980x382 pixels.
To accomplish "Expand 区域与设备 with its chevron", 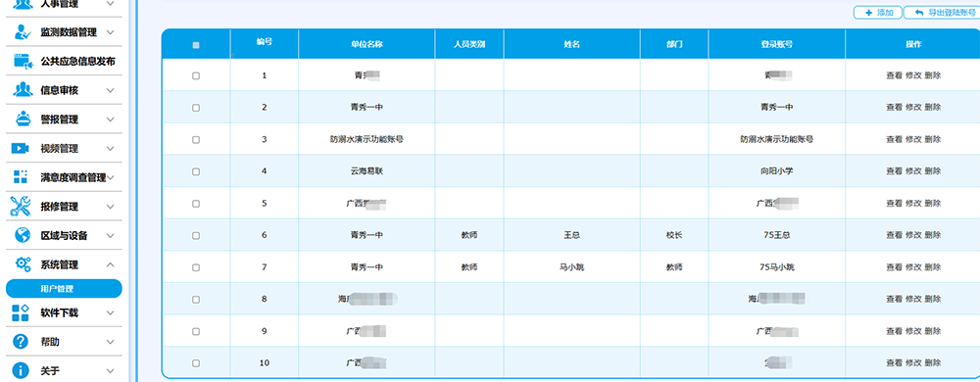I will click(x=111, y=236).
